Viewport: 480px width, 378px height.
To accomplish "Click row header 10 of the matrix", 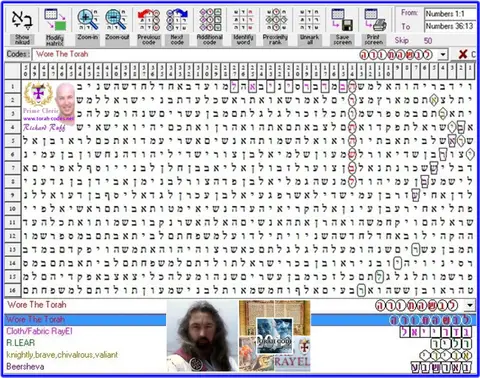I will [12, 209].
